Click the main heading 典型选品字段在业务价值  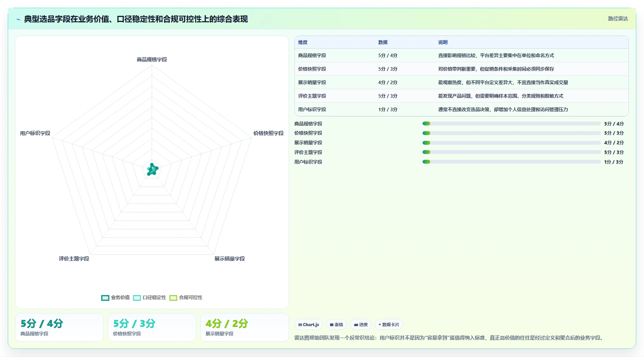click(x=136, y=19)
